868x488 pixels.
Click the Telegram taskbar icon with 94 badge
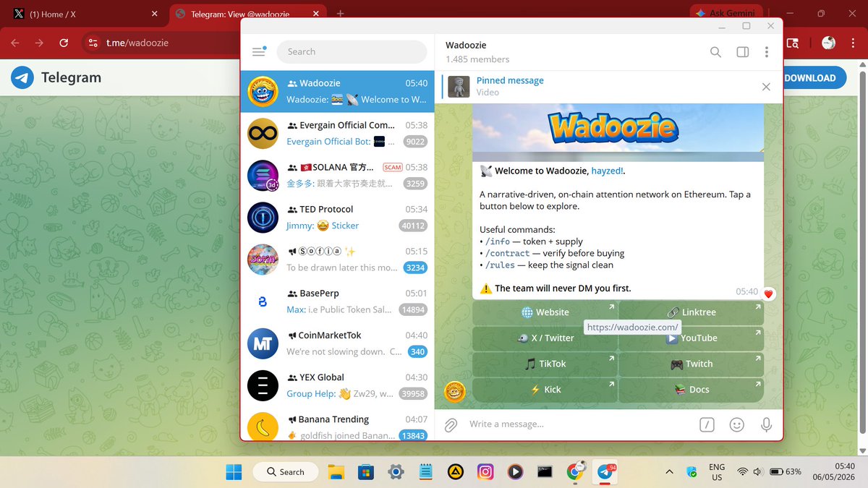605,472
